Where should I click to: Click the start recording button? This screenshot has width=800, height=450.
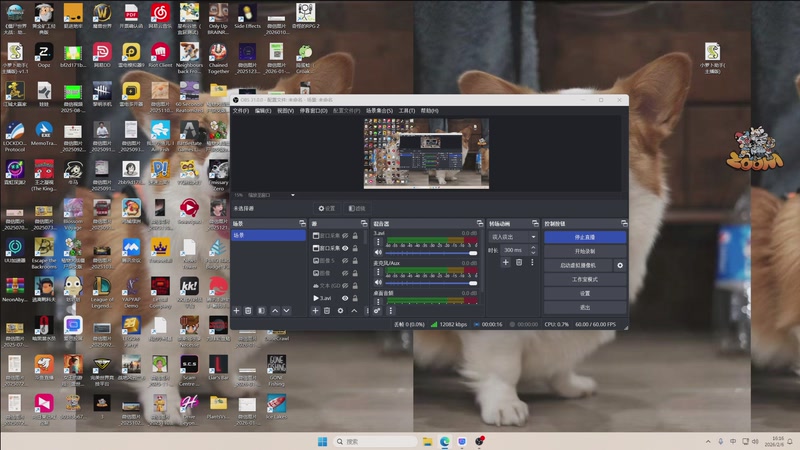pyautogui.click(x=585, y=251)
